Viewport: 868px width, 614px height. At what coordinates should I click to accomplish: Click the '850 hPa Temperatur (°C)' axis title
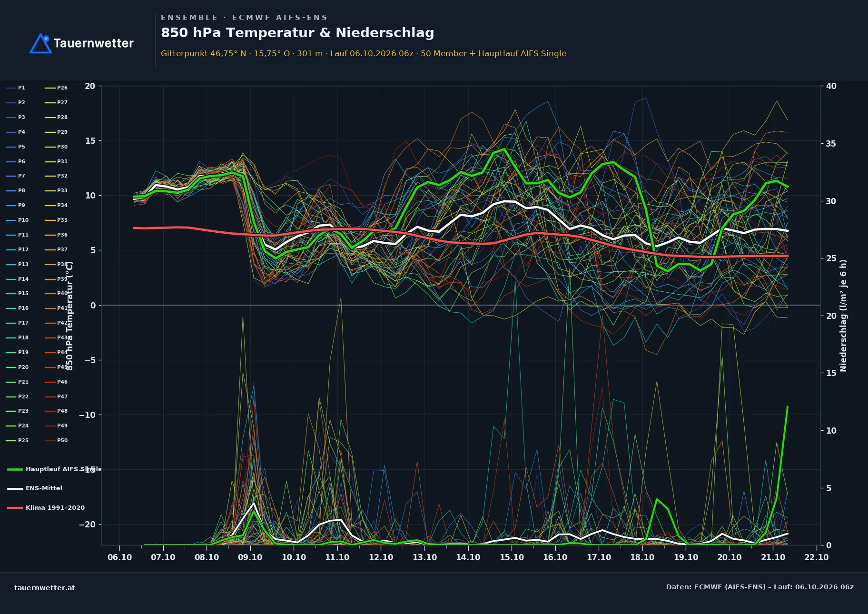pos(69,316)
